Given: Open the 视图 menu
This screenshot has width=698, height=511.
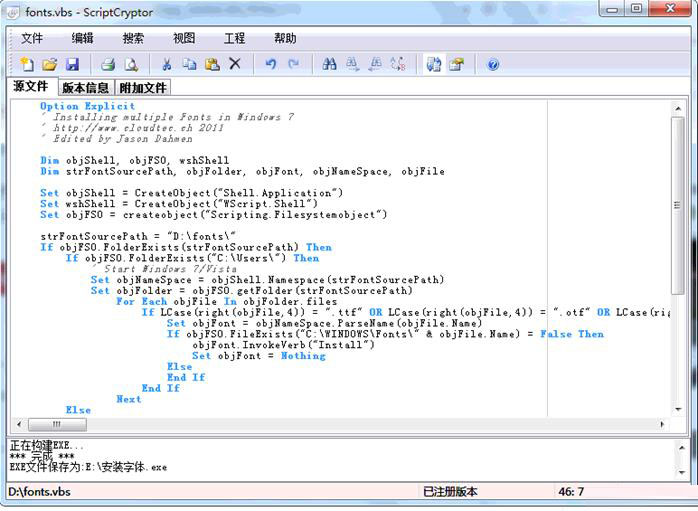Looking at the screenshot, I should [x=184, y=38].
